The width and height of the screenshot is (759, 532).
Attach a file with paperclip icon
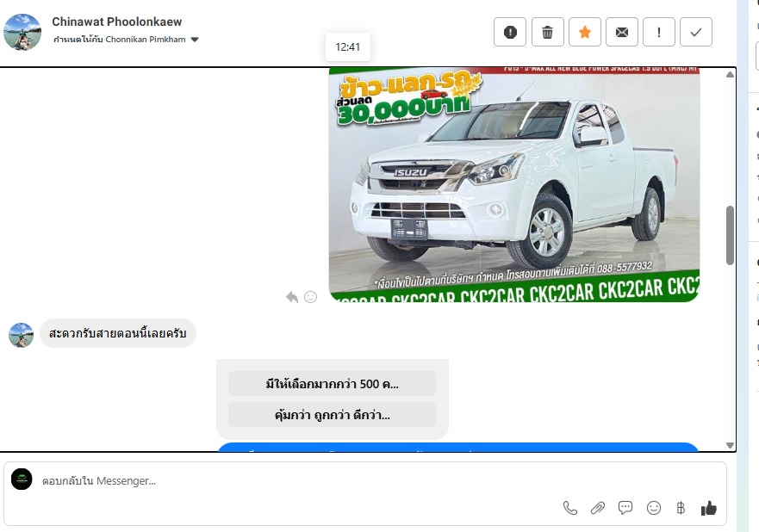598,508
